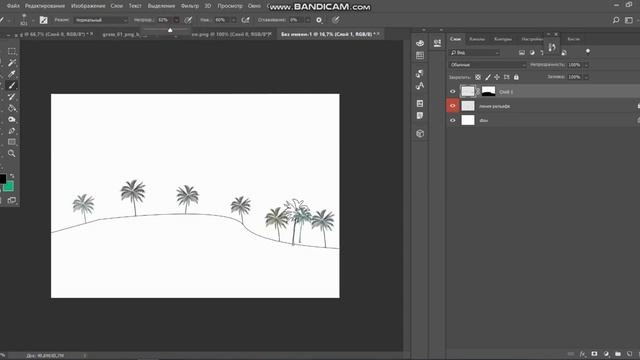
Task: Set the green background color swatch
Action: click(x=9, y=187)
